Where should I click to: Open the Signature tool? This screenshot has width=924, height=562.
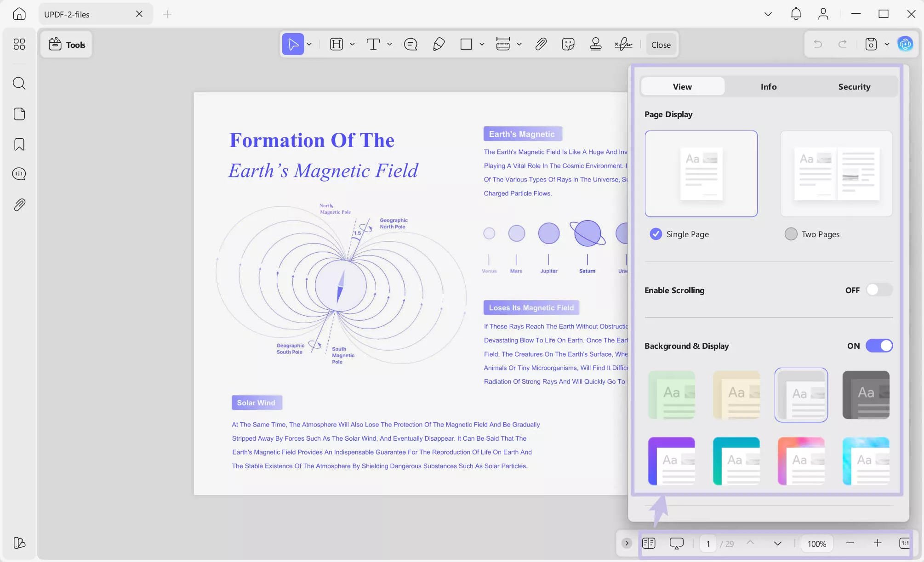623,45
